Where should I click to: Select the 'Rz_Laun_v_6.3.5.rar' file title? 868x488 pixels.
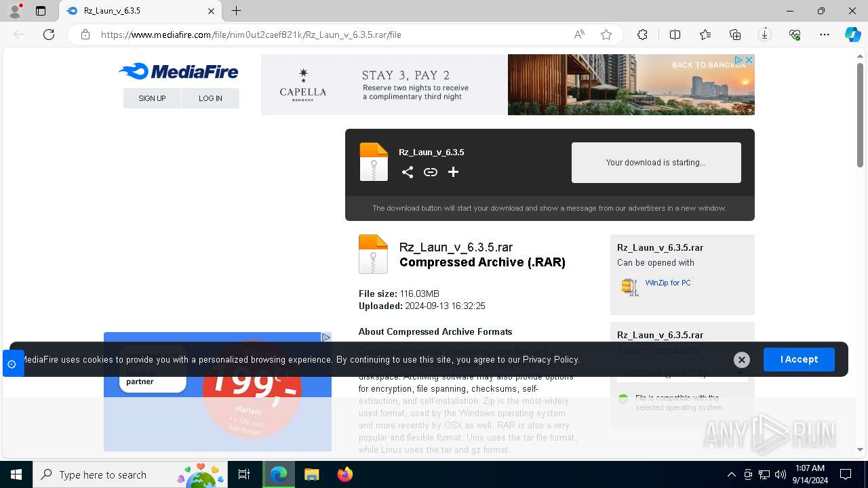pos(456,247)
